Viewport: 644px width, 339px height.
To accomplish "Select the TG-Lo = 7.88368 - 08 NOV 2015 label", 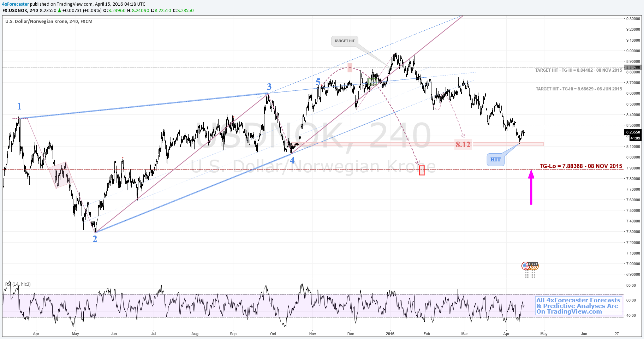I will click(x=581, y=166).
